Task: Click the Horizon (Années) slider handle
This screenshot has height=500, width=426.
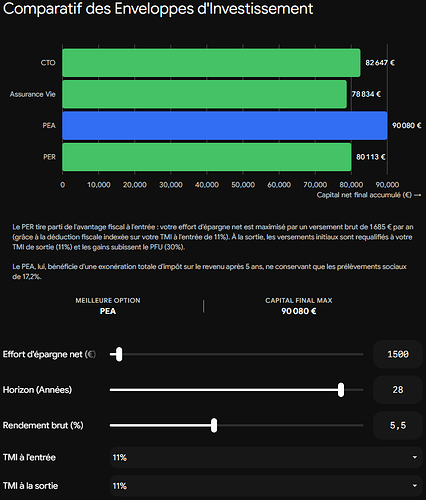Action: coord(341,390)
